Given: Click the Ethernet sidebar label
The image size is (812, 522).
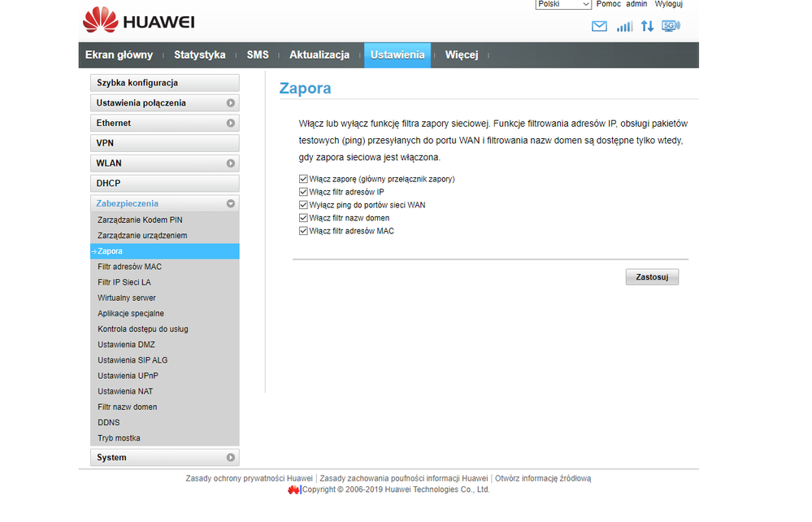Looking at the screenshot, I should [x=114, y=124].
